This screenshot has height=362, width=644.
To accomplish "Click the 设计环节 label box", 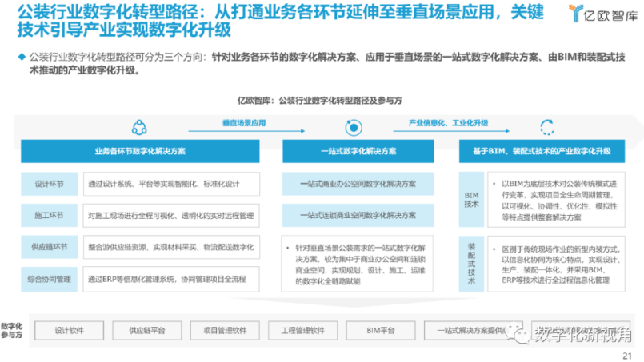I will 50,184.
